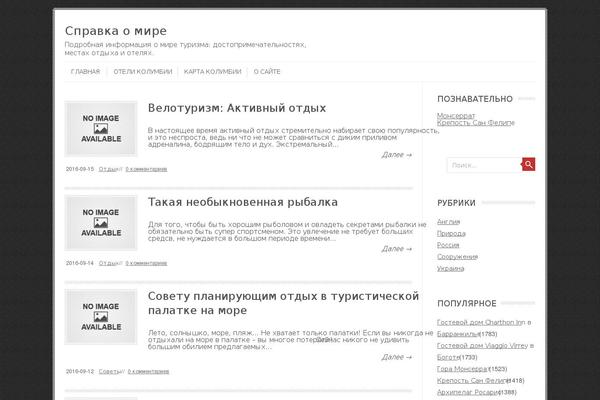Click the date 2016-09-12
The height and width of the screenshot is (400, 600).
pyautogui.click(x=80, y=371)
